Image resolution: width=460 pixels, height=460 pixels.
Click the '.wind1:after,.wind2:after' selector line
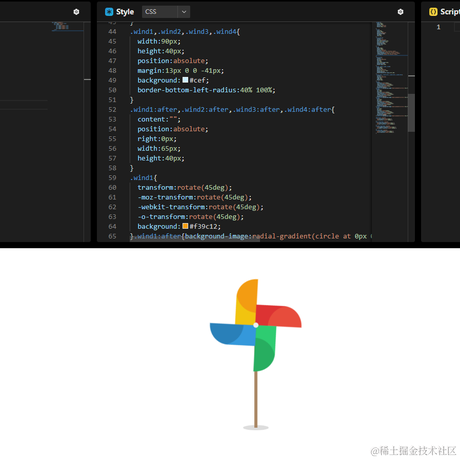[x=232, y=110]
